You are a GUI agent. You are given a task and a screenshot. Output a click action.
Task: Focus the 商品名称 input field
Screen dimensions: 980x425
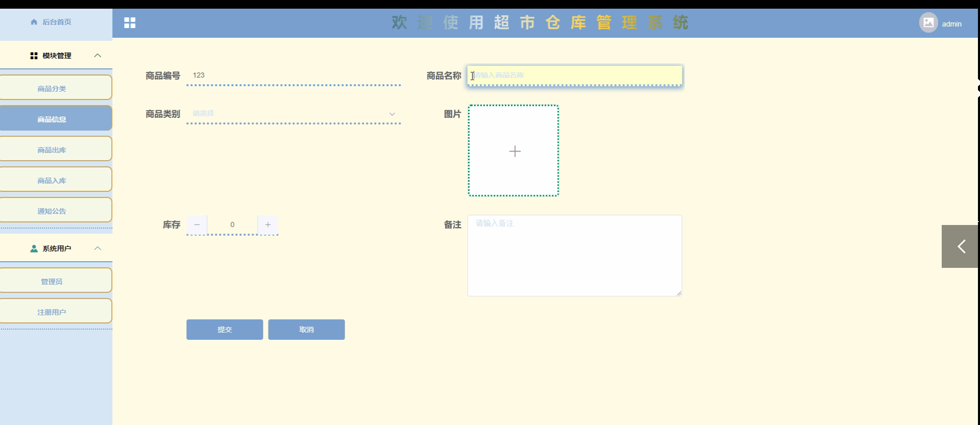click(x=575, y=76)
